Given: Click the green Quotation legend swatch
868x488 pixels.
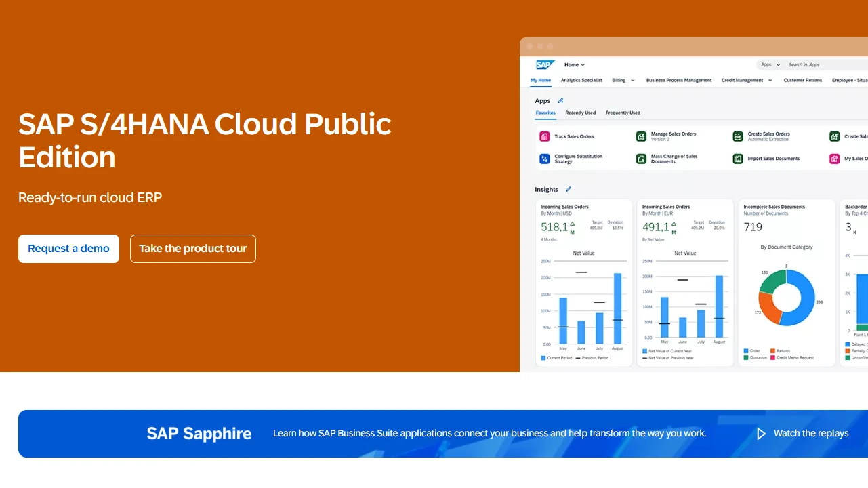Looking at the screenshot, I should (x=746, y=358).
